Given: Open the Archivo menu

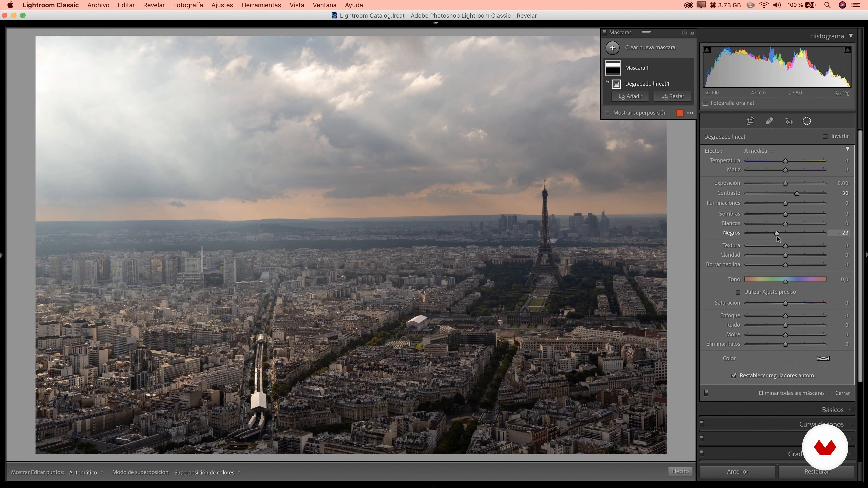Looking at the screenshot, I should (98, 5).
